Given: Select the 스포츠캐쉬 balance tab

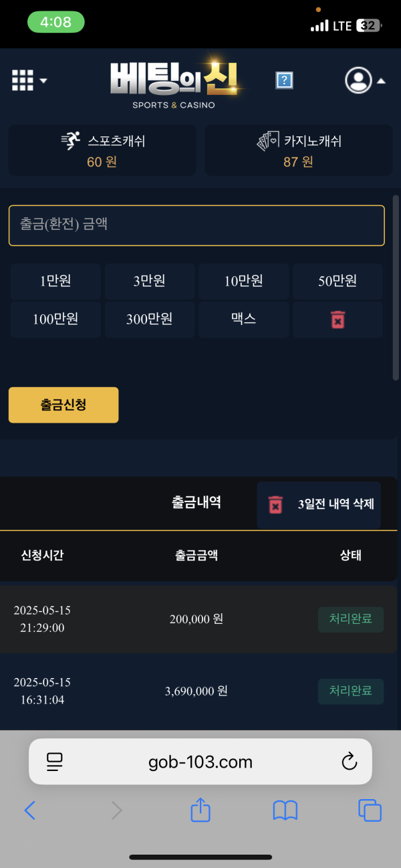Looking at the screenshot, I should (102, 150).
